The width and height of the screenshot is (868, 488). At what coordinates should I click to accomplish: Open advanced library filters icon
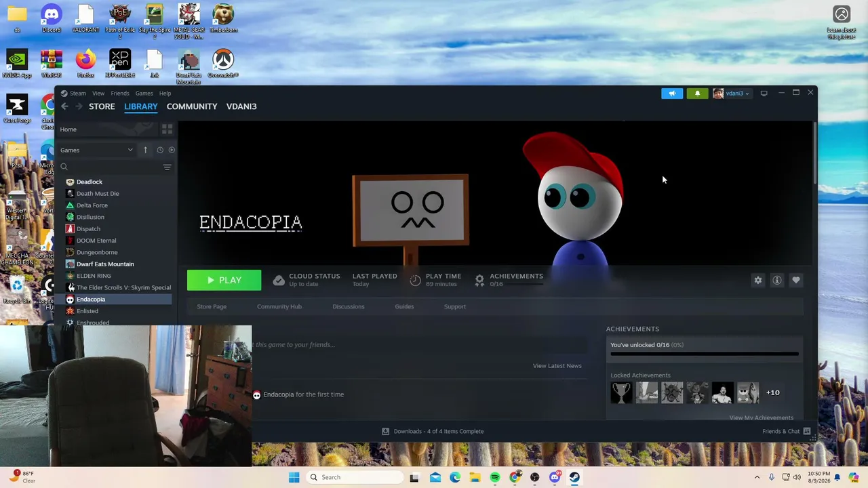coord(167,167)
